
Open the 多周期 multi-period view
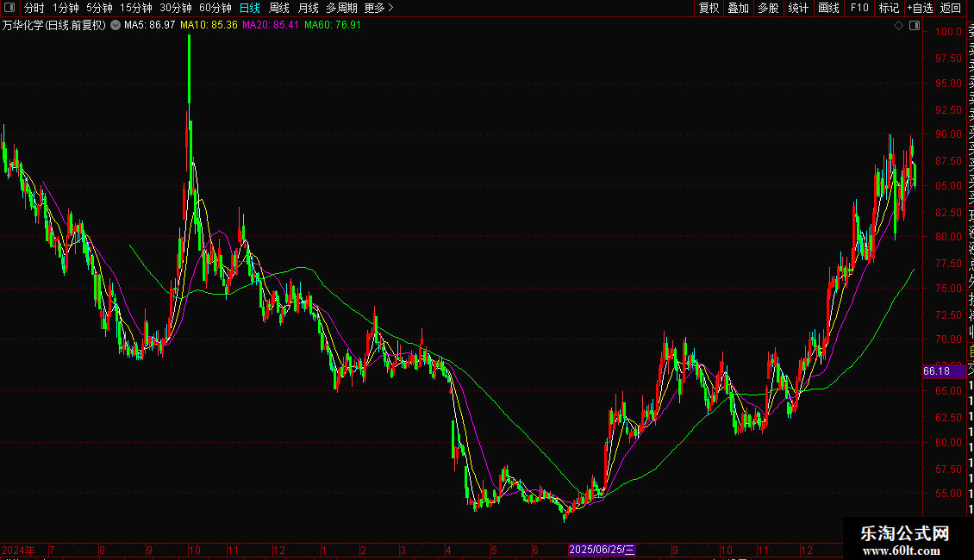341,8
